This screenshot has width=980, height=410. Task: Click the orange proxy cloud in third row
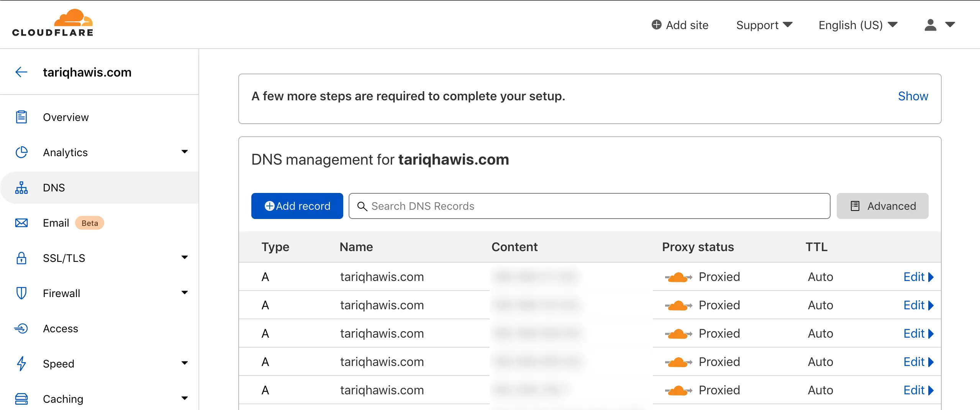pos(678,333)
